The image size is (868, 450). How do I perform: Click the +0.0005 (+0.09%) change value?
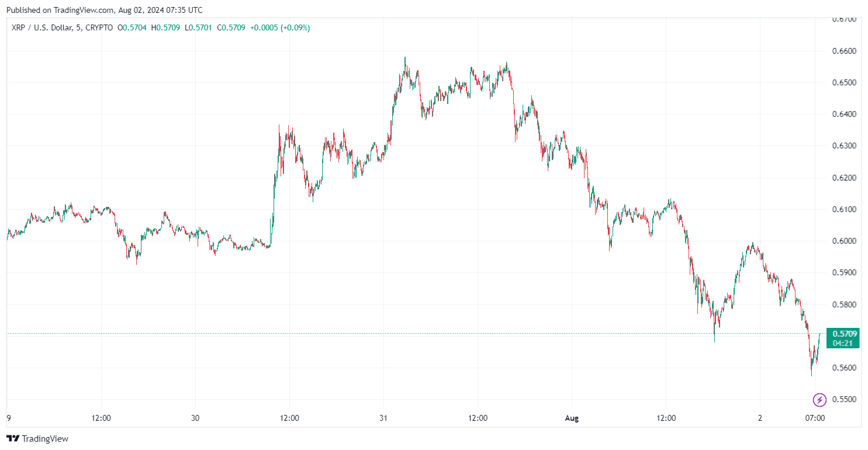[280, 27]
